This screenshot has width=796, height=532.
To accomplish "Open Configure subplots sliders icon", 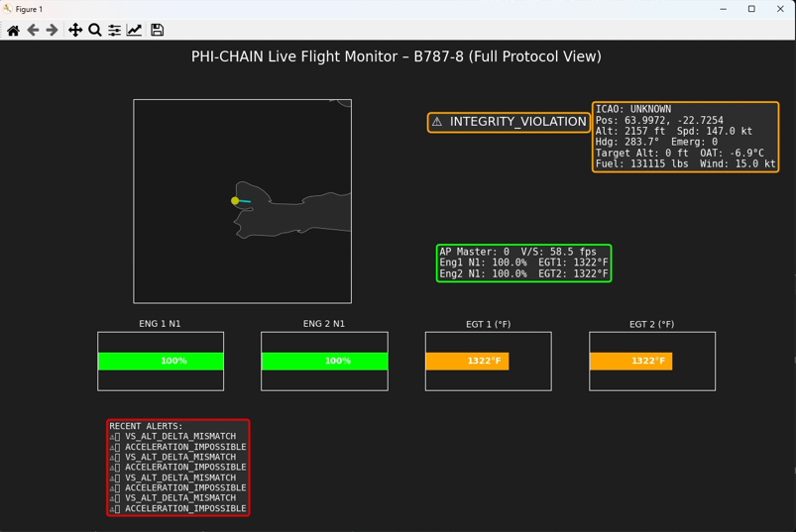I will tap(115, 31).
